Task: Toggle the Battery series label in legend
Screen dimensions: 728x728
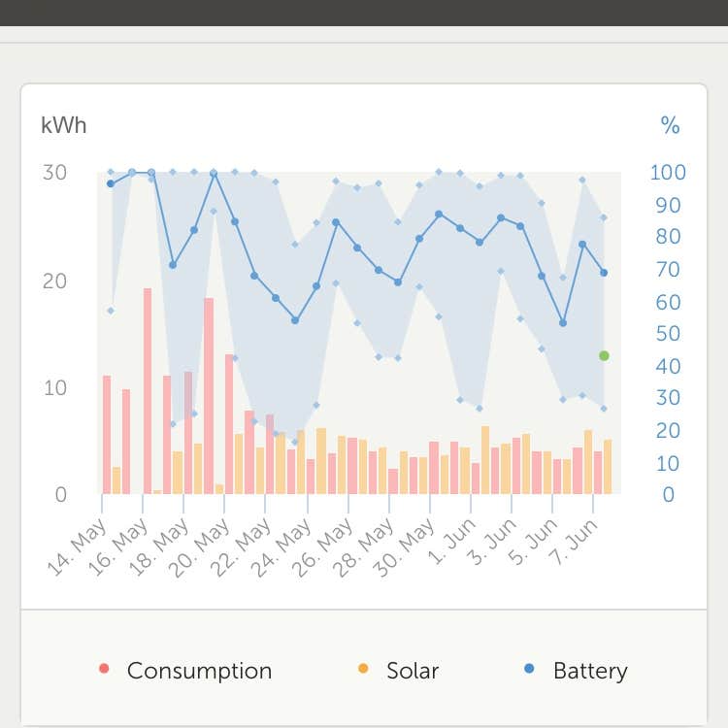Action: tap(589, 671)
